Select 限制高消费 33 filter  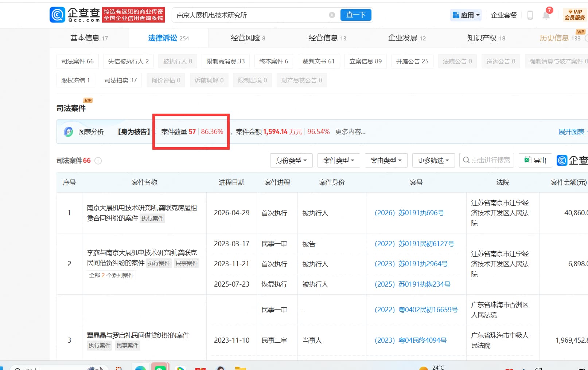[226, 61]
